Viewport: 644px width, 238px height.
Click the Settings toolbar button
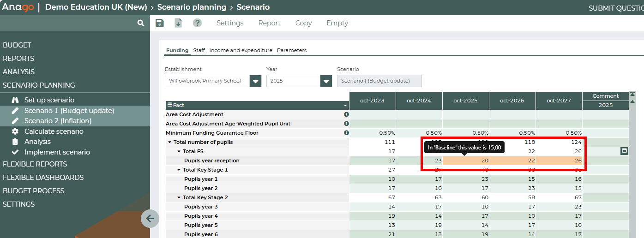pyautogui.click(x=230, y=23)
